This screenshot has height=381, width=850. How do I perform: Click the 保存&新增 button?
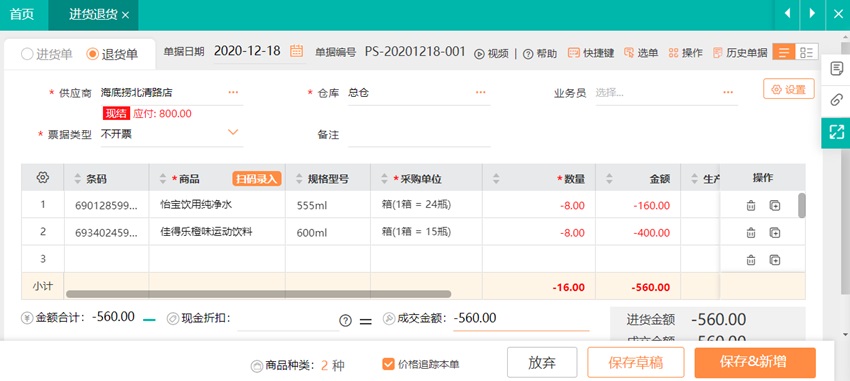tap(755, 363)
